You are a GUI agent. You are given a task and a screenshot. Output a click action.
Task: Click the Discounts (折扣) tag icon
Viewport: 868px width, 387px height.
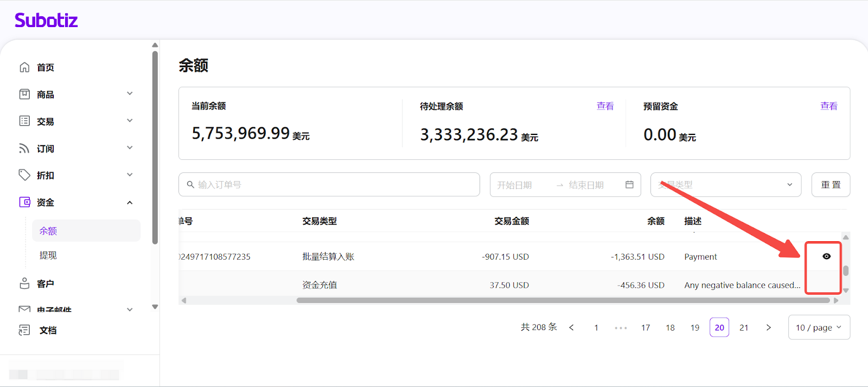click(x=24, y=175)
